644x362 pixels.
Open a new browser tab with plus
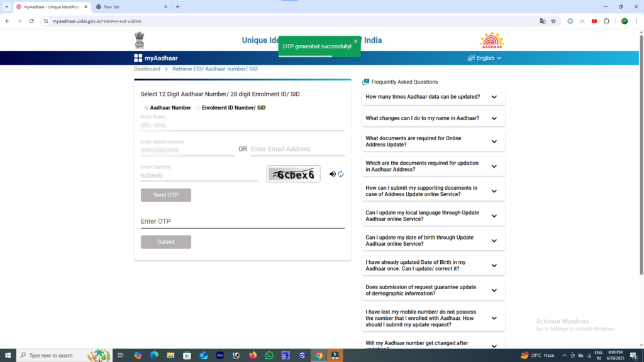point(178,7)
